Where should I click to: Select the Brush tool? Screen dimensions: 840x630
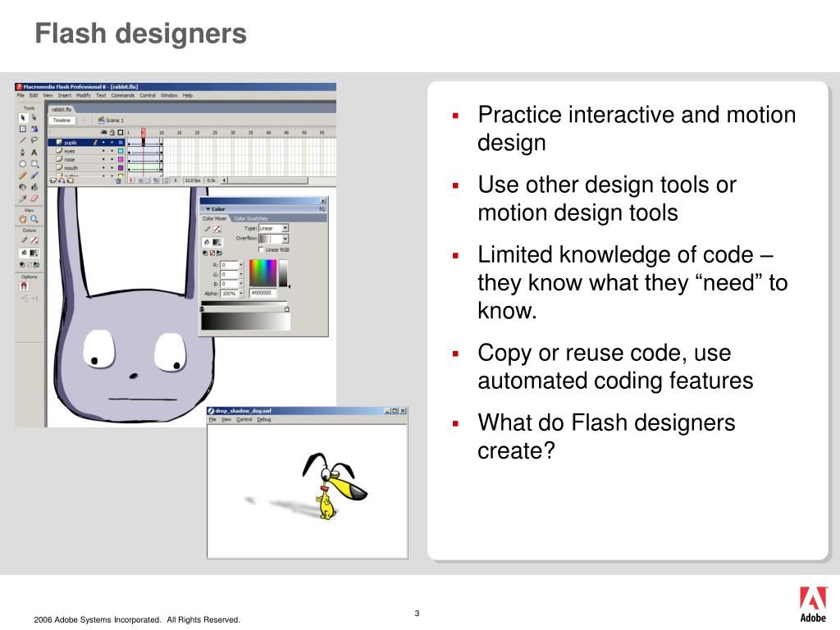(x=34, y=176)
